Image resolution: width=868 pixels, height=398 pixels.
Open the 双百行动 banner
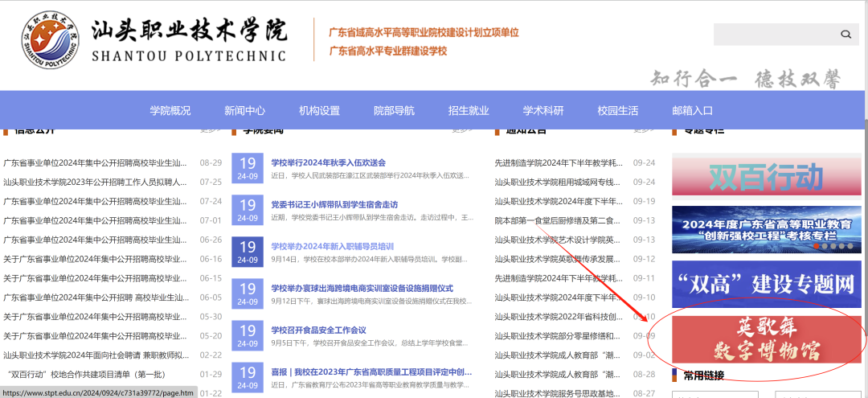click(766, 176)
